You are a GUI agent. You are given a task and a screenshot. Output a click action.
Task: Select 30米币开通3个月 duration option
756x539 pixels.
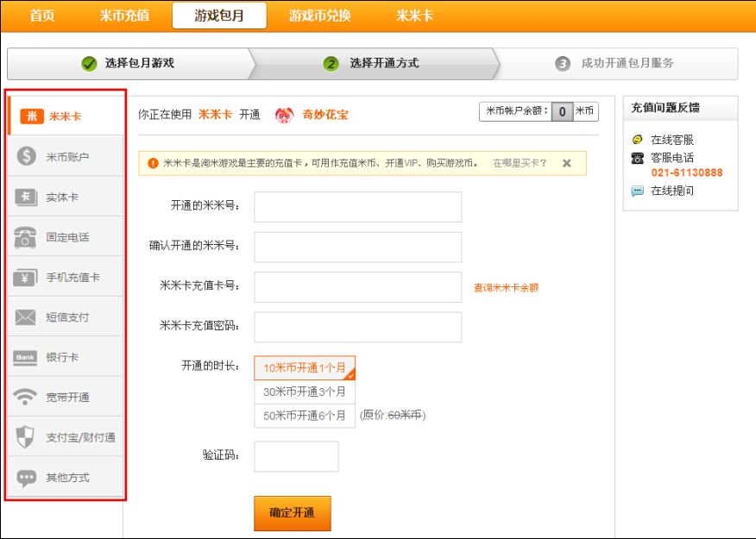click(x=305, y=392)
